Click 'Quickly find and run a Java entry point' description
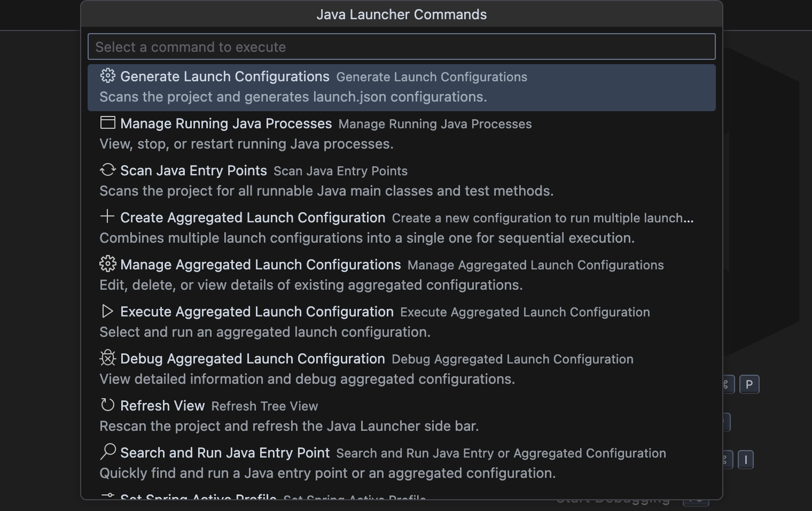 click(327, 473)
